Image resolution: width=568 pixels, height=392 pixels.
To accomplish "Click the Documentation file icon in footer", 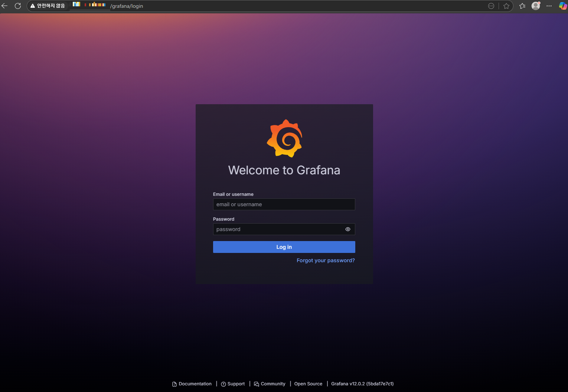I will click(x=174, y=384).
